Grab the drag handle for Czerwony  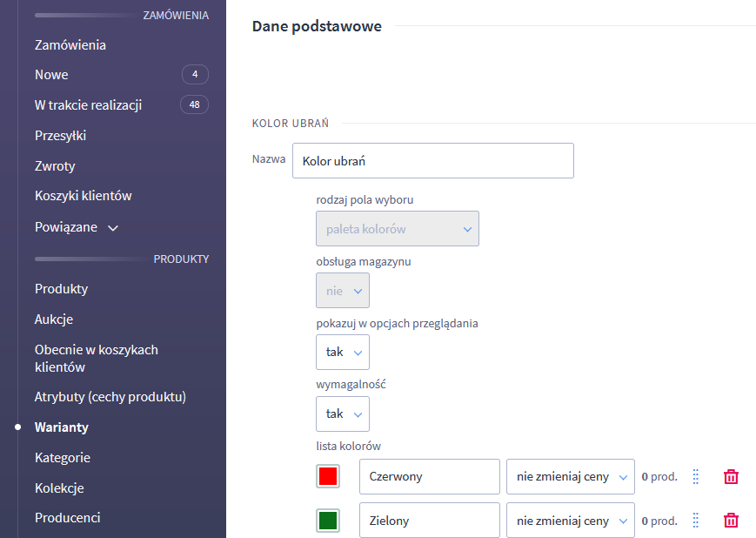point(695,477)
